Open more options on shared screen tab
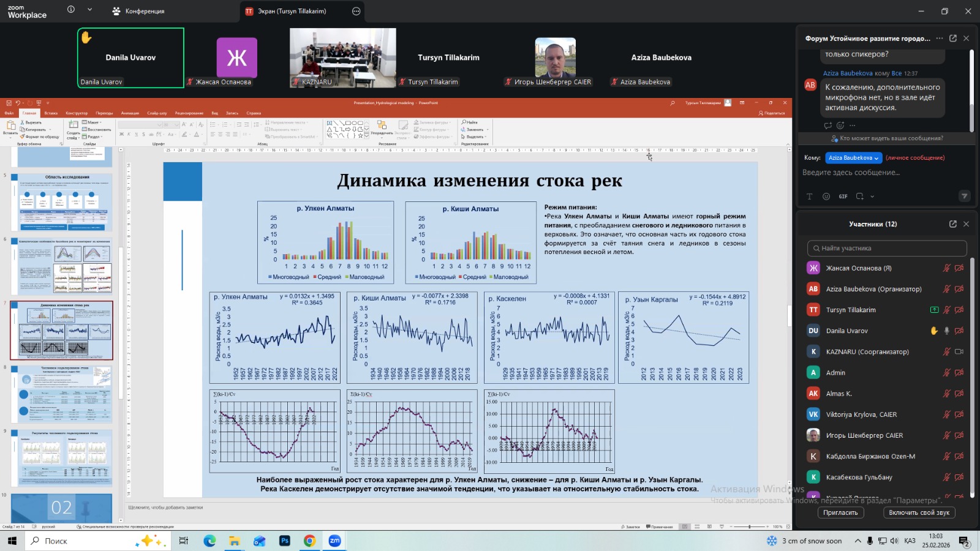The image size is (980, 551). [x=356, y=11]
